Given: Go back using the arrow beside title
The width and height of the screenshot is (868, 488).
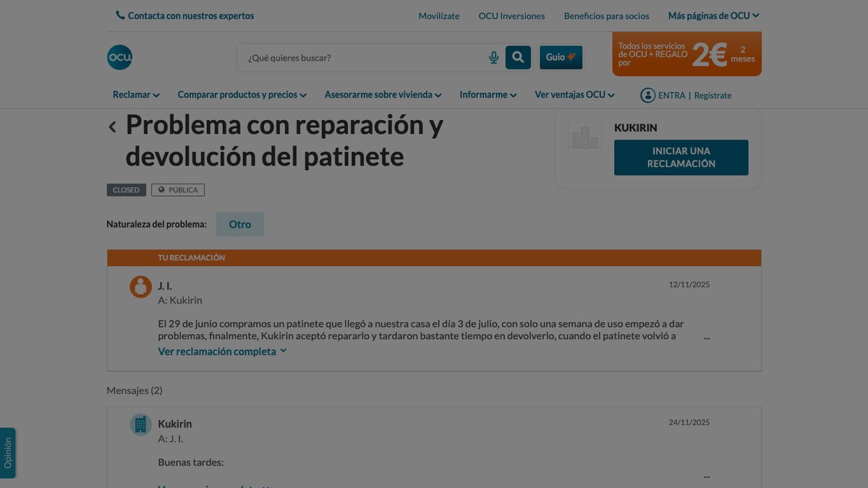Looking at the screenshot, I should pyautogui.click(x=112, y=127).
